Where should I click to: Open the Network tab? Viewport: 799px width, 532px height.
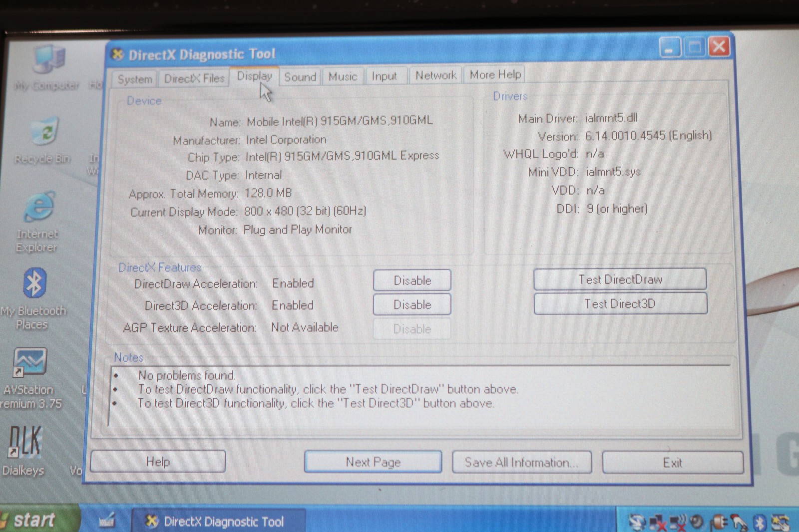436,75
